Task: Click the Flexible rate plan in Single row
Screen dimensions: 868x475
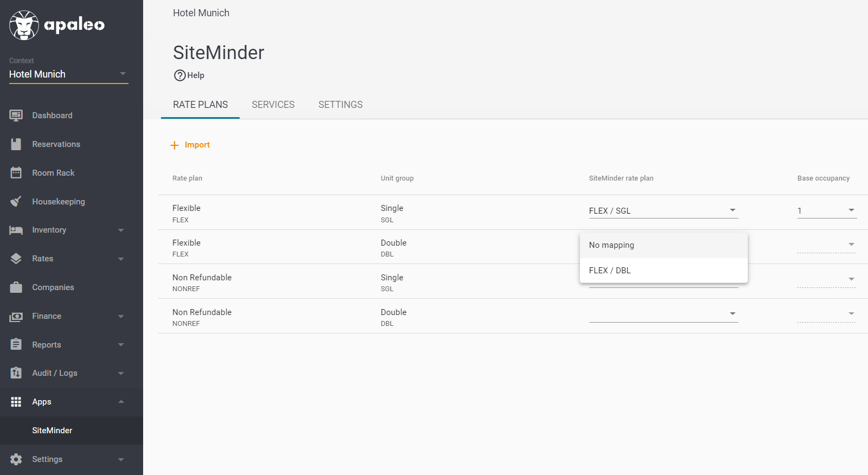Action: (x=187, y=208)
